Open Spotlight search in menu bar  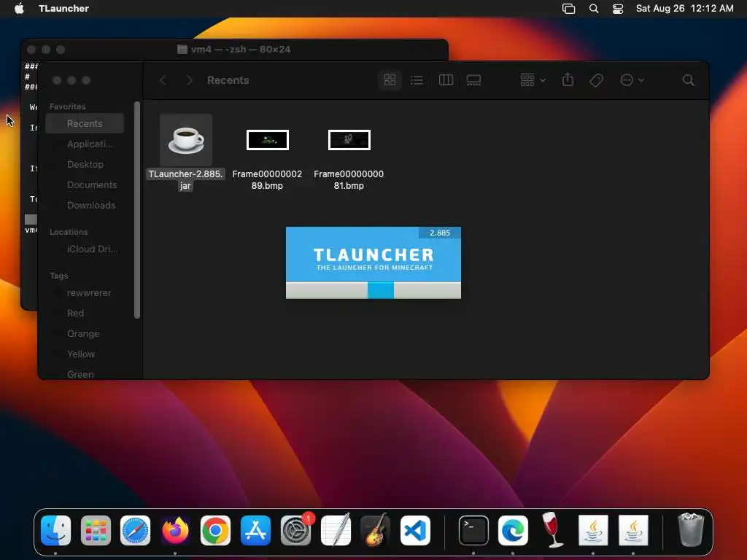coord(594,9)
